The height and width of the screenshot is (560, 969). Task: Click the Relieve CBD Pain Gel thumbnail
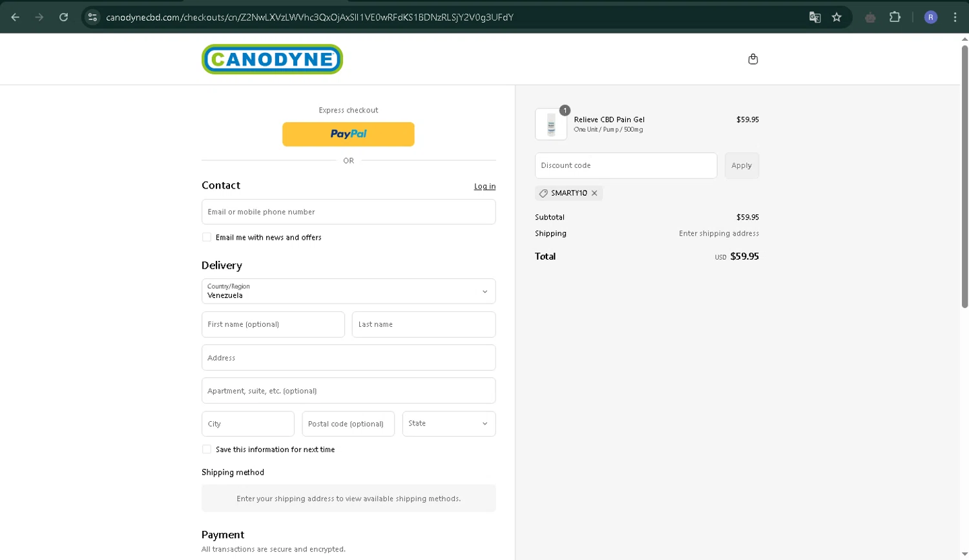tap(551, 124)
